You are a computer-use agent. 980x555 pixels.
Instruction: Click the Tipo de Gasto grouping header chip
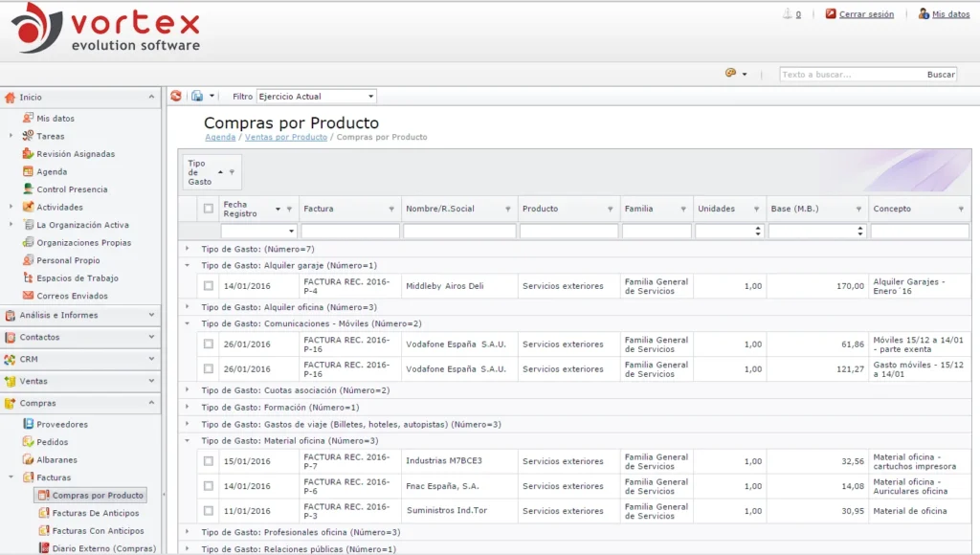(x=212, y=172)
